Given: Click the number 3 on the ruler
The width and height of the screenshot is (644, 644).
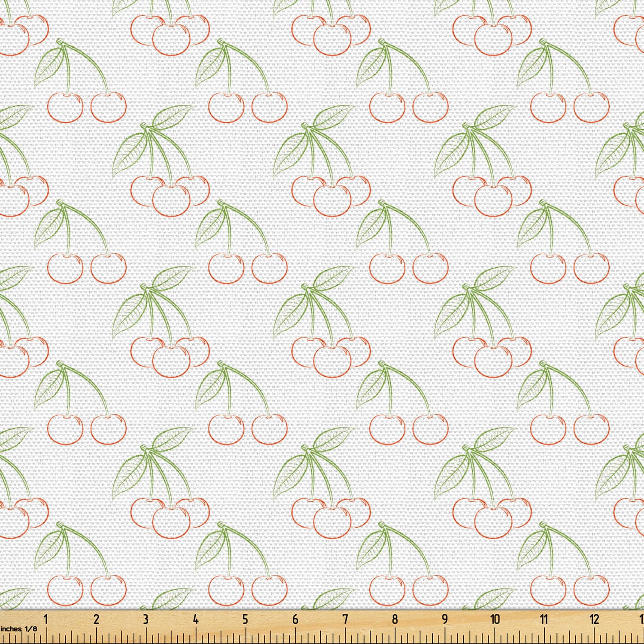Looking at the screenshot, I should [146, 619].
